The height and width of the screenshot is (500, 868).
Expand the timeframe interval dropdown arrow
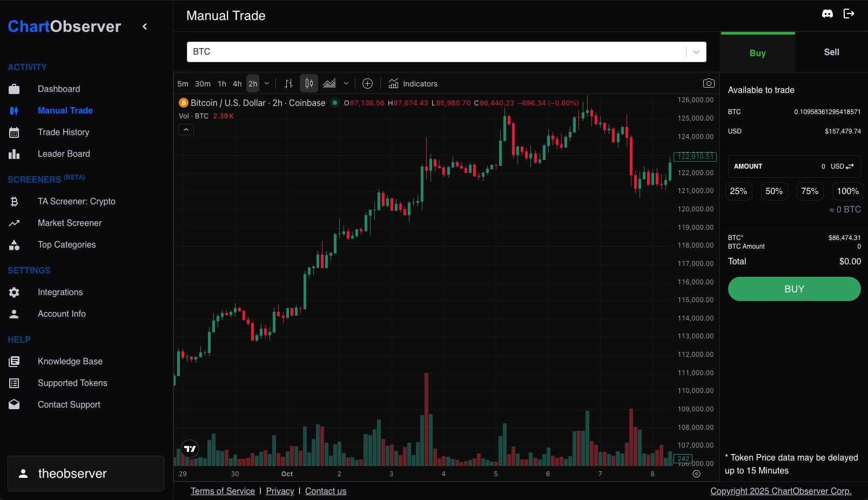click(267, 84)
